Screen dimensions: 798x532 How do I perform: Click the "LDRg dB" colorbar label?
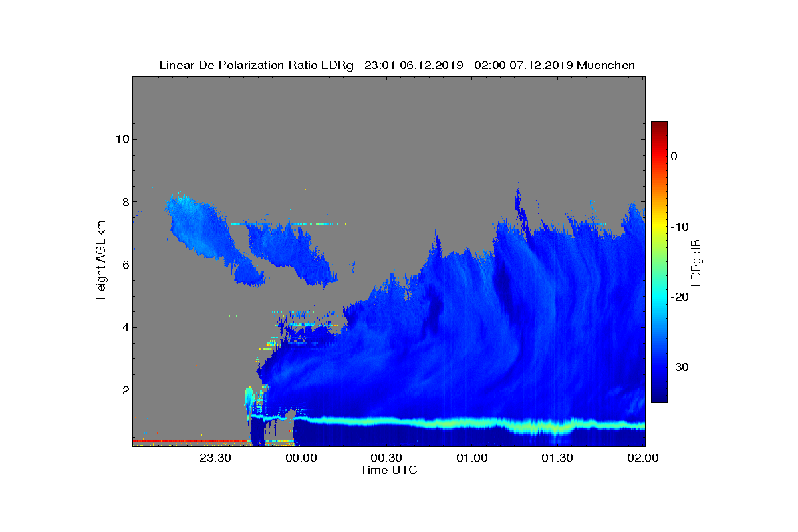[696, 262]
